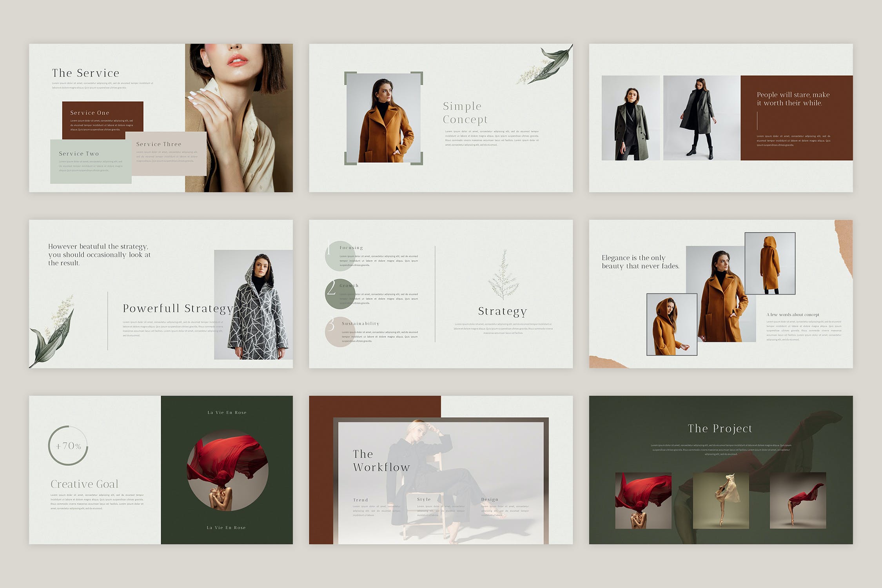Click the Trend column label

click(x=360, y=500)
